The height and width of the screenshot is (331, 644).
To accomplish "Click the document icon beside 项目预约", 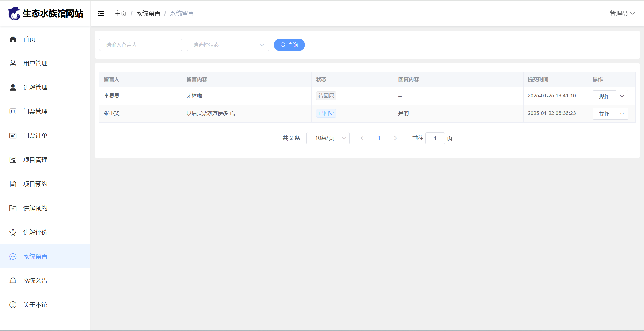I will pyautogui.click(x=13, y=184).
